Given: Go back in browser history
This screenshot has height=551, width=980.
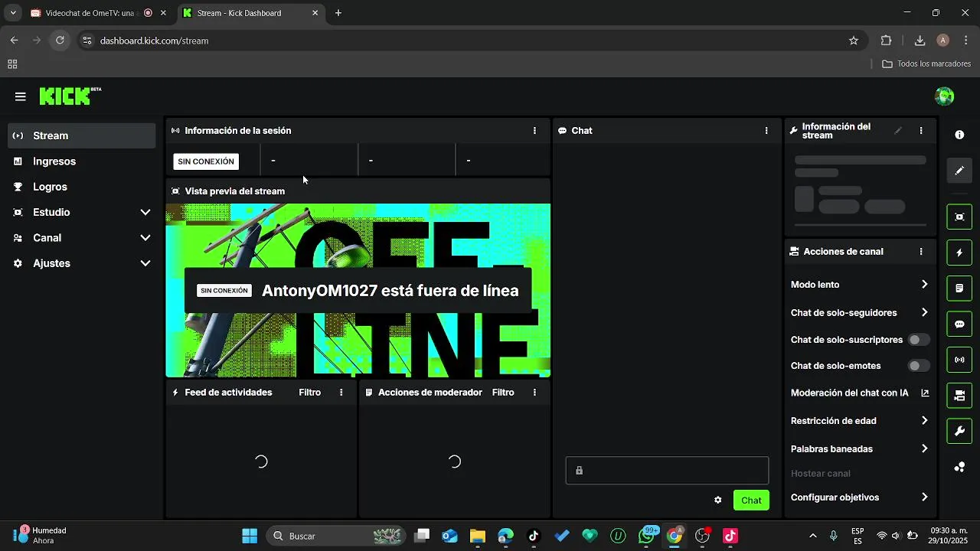Looking at the screenshot, I should click(14, 41).
